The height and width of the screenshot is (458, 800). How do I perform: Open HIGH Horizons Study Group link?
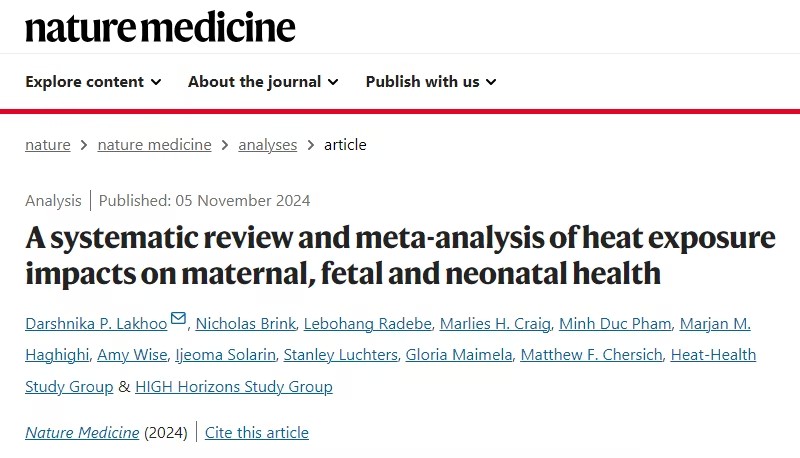[x=234, y=387]
